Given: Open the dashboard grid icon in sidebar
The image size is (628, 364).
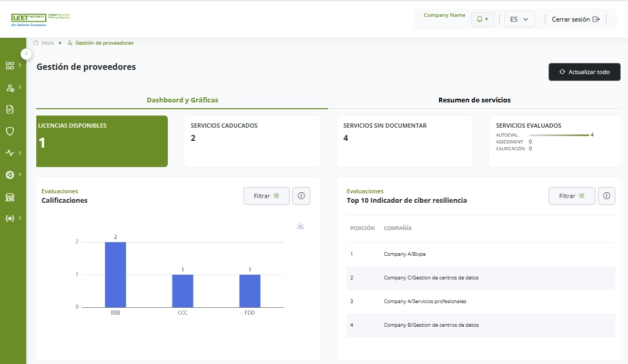Looking at the screenshot, I should point(10,66).
